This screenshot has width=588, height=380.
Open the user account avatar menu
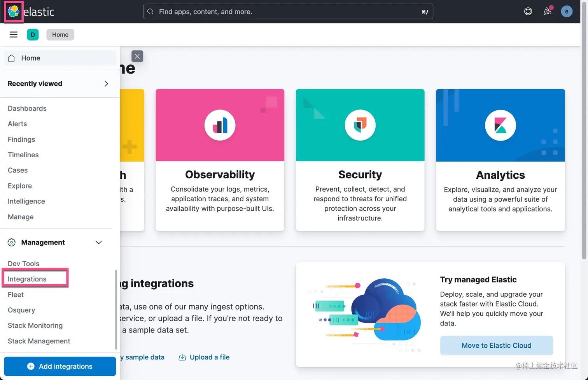[x=567, y=12]
